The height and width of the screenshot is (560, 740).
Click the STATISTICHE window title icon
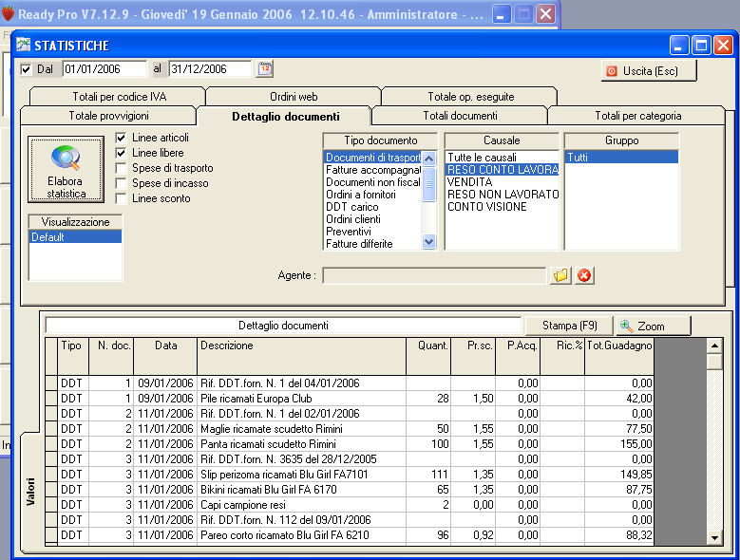(24, 46)
